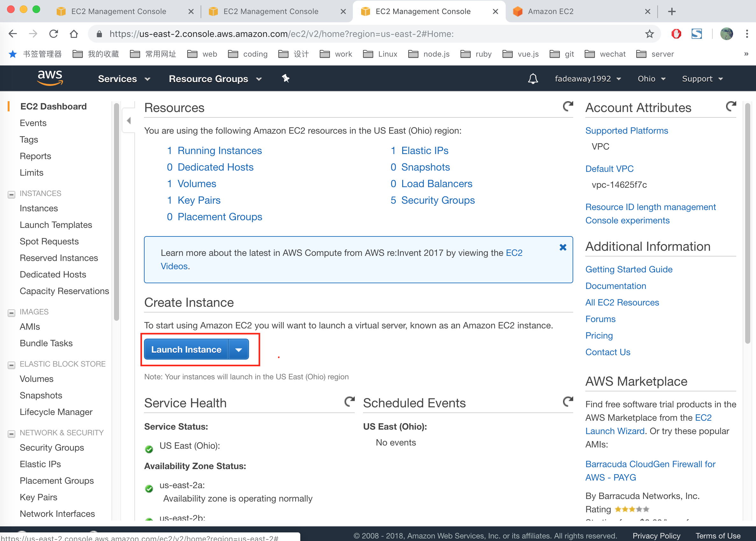
Task: Collapse the left sidebar with arrow handle
Action: [129, 121]
